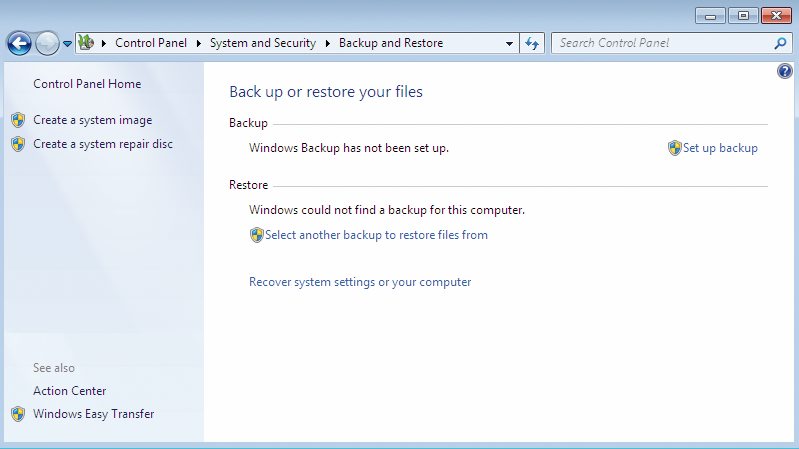The width and height of the screenshot is (799, 449).
Task: Select the Backup and Restore breadcrumb
Action: click(391, 43)
